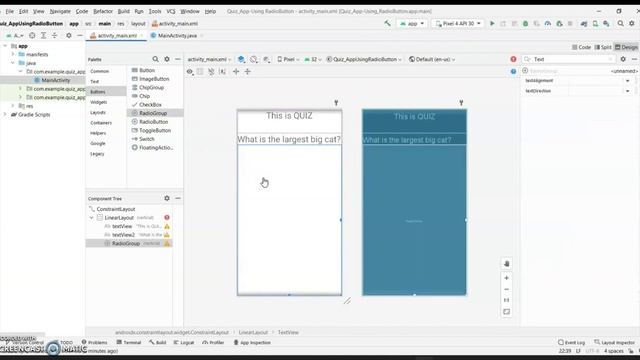
Task: Toggle the design view options eye icon
Action: click(x=190, y=71)
